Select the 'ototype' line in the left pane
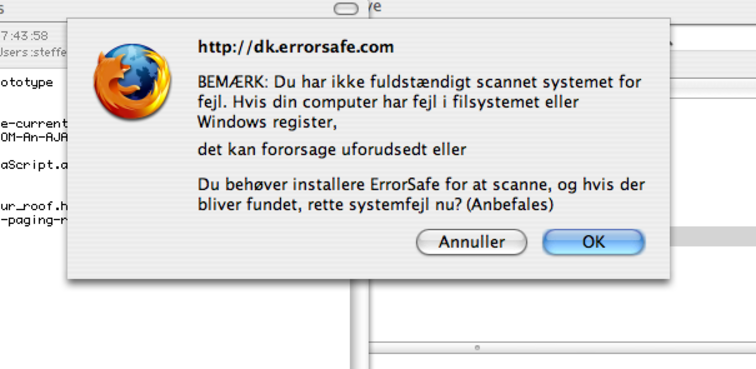This screenshot has height=369, width=756. [27, 82]
